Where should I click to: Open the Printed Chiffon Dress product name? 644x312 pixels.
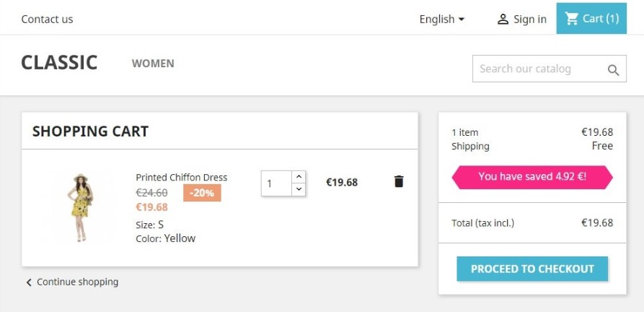[181, 178]
